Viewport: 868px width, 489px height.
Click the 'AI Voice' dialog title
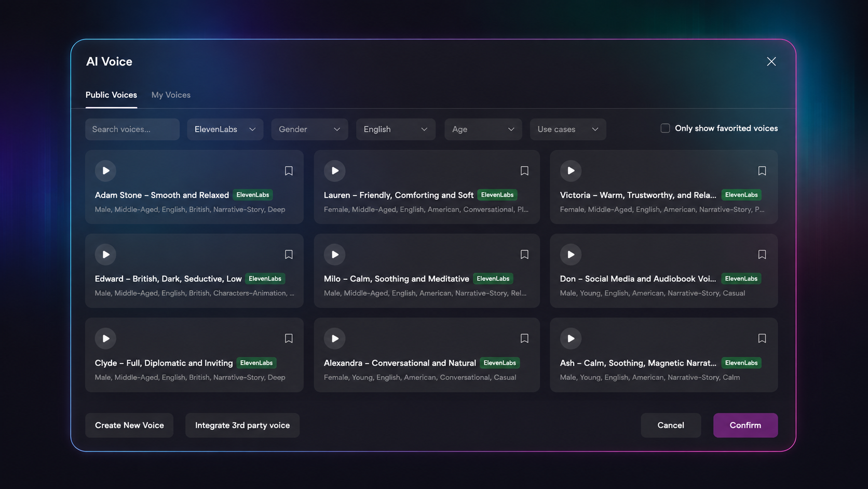(109, 62)
